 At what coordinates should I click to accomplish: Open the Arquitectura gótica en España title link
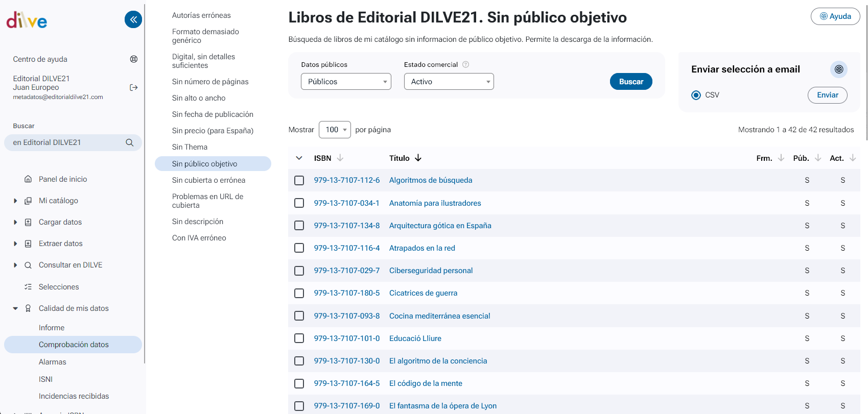(440, 226)
